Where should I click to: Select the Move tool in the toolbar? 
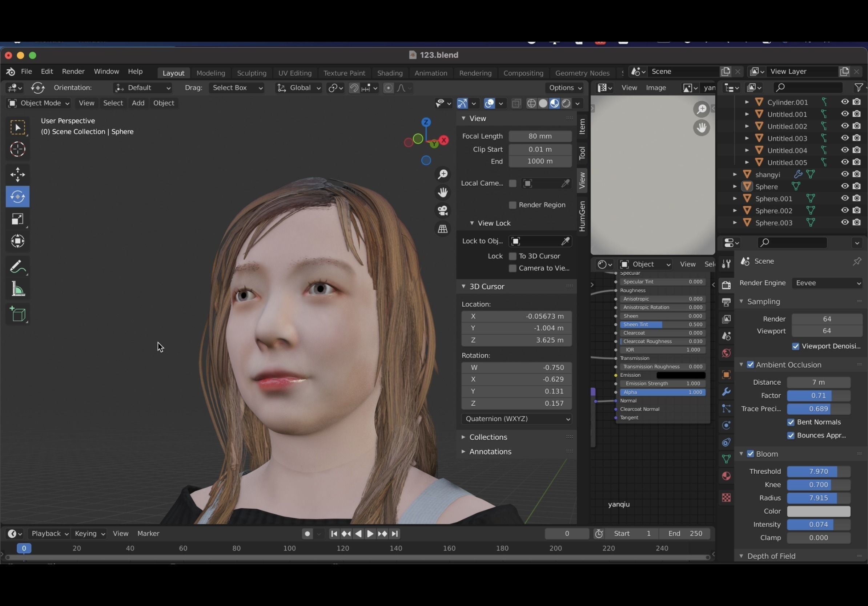tap(17, 174)
